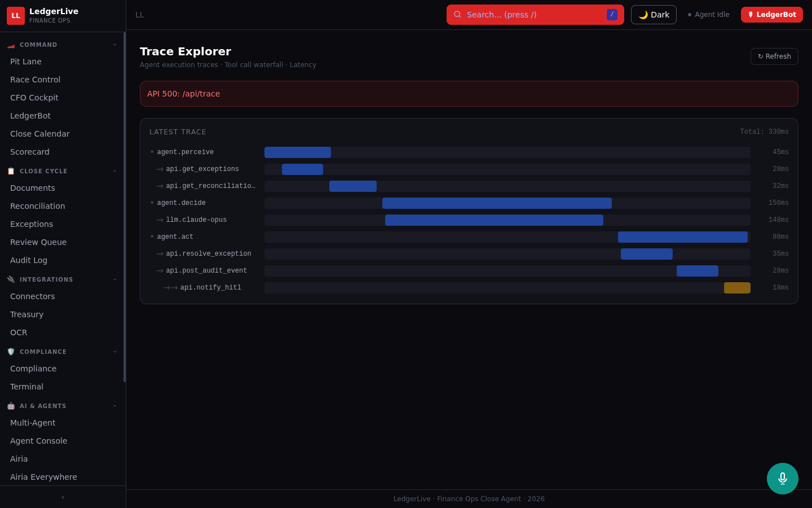
Task: Collapse the sidebar with bottom arrow
Action: coord(63,497)
